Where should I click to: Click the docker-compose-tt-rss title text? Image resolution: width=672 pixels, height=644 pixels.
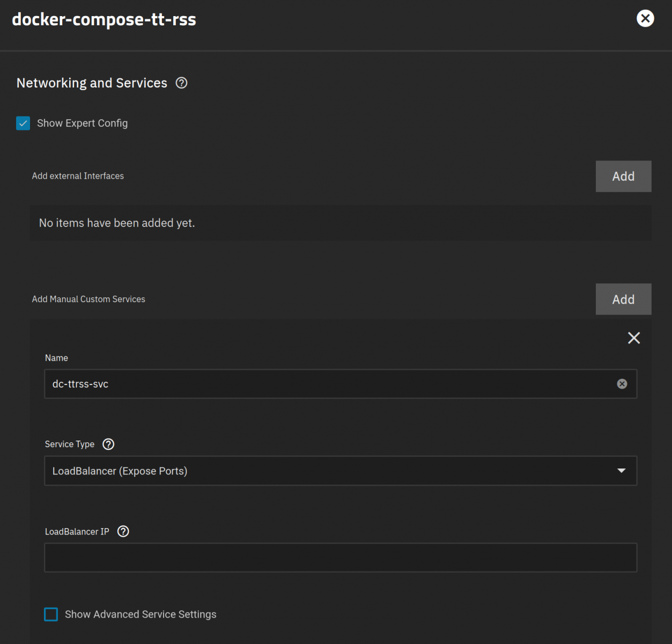coord(104,19)
